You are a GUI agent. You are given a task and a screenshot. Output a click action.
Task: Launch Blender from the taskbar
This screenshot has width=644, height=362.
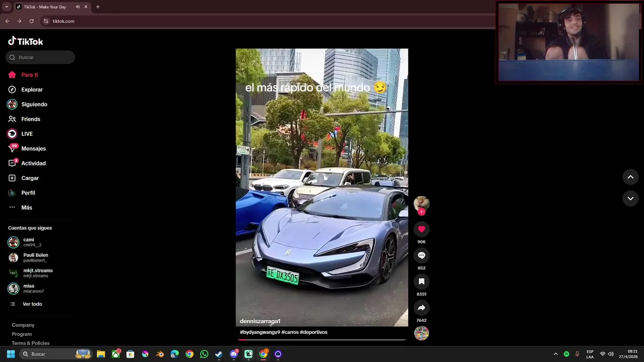coord(160,354)
